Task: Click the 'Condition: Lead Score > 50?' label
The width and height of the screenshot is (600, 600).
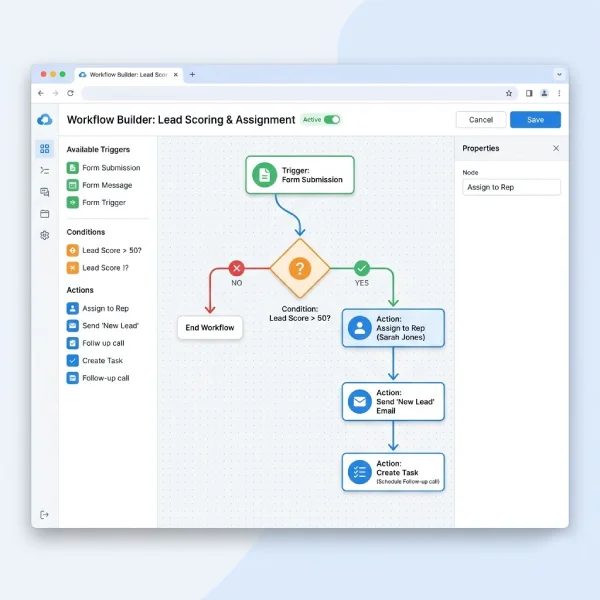Action: click(x=300, y=313)
